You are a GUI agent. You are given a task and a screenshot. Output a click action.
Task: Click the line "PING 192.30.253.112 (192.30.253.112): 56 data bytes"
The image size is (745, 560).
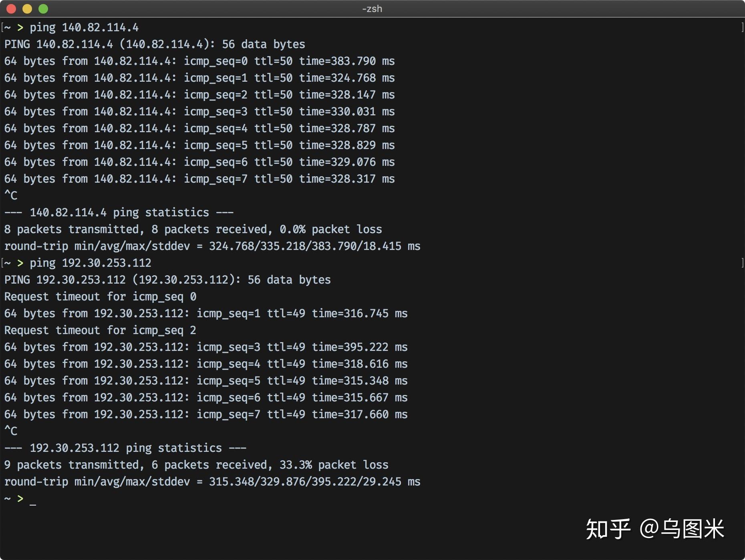(x=167, y=280)
